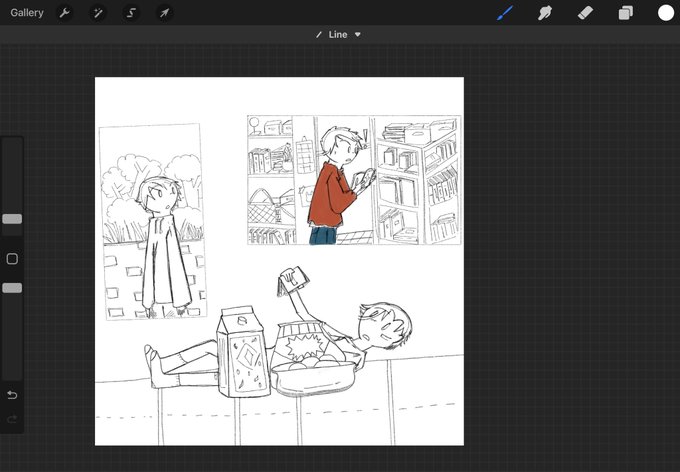Open the Layers panel
680x472 pixels.
[625, 13]
